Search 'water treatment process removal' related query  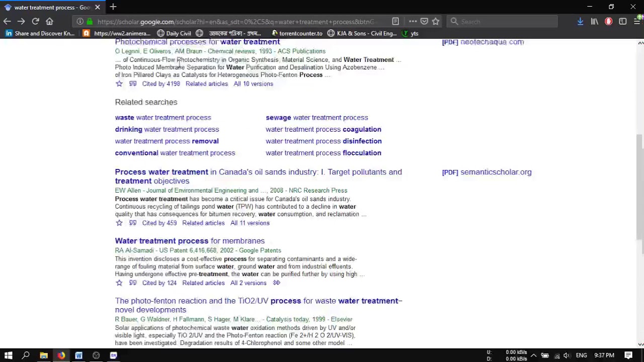click(167, 141)
